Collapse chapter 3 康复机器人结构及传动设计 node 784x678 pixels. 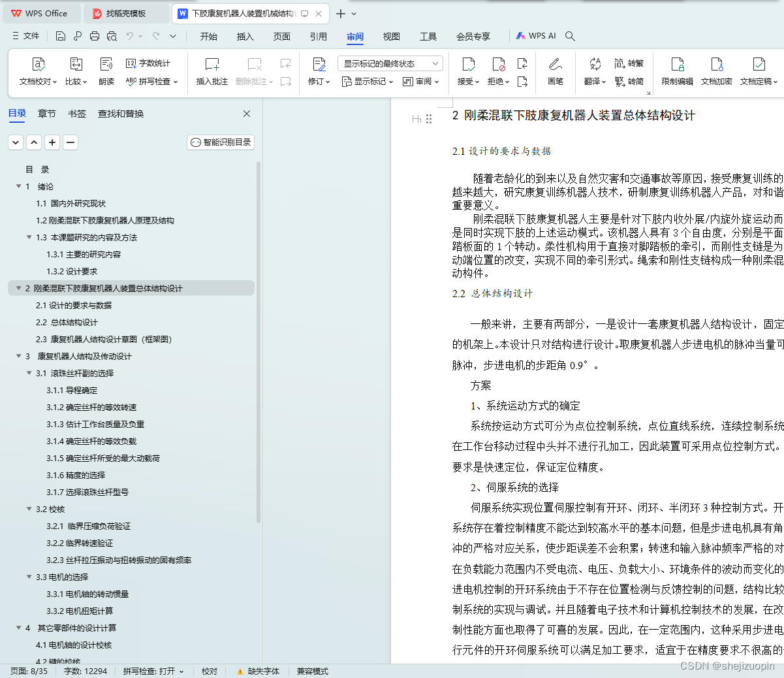click(18, 356)
